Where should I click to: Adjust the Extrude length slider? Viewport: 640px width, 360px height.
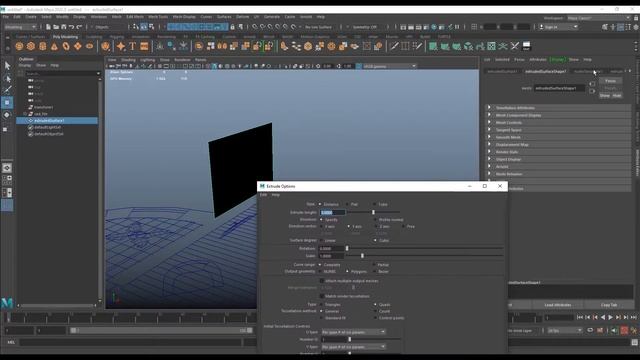pyautogui.click(x=373, y=212)
